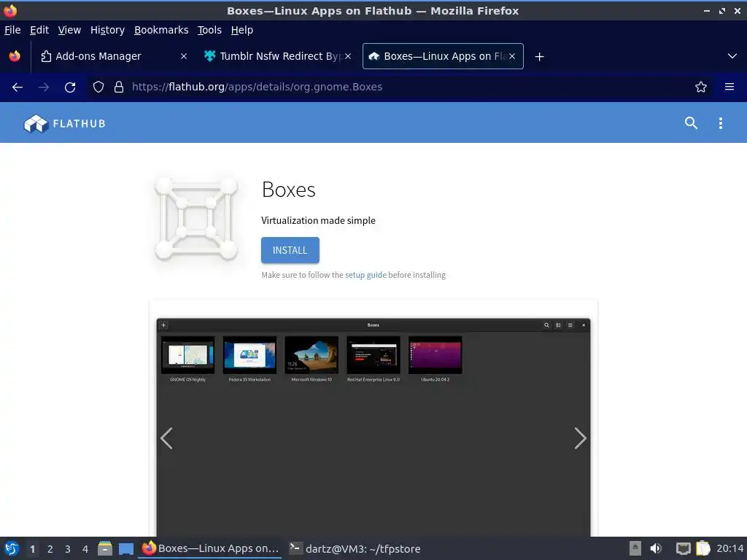Open the tracking protection shield icon
This screenshot has height=560, width=747.
(x=98, y=87)
